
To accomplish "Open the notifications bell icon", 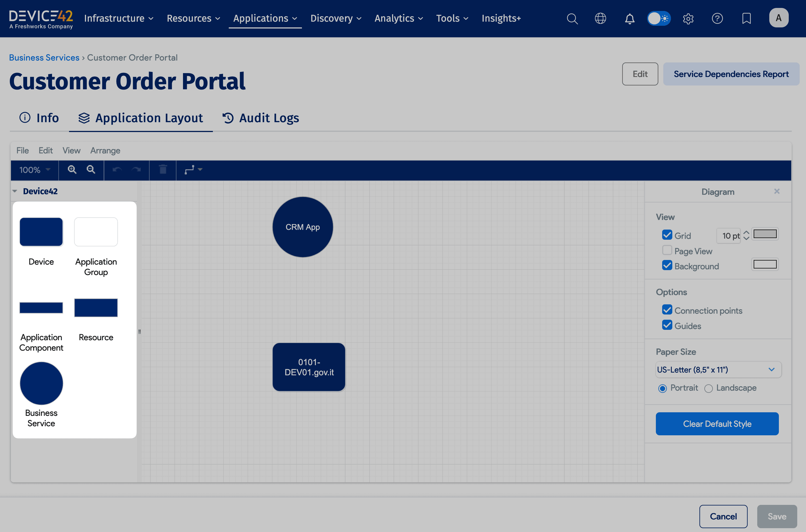I will pyautogui.click(x=630, y=18).
